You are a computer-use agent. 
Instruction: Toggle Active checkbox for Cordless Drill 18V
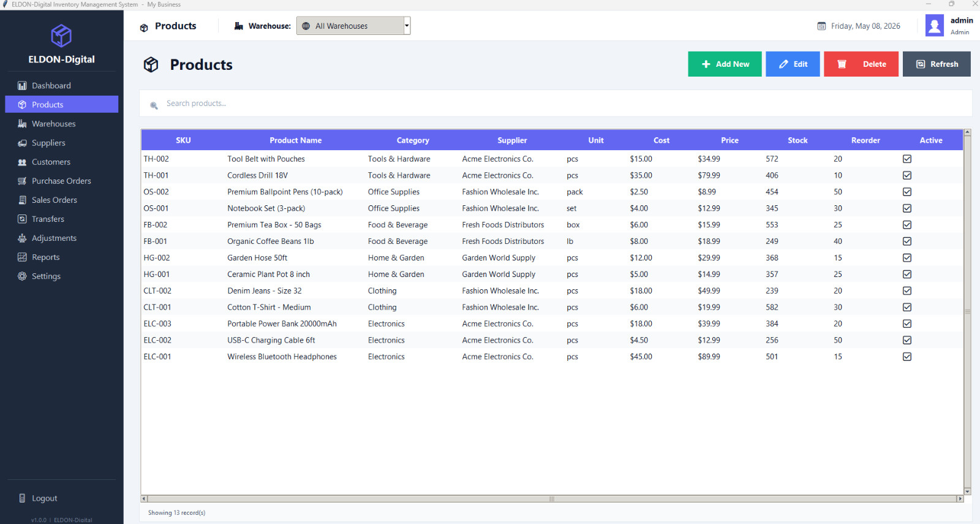coord(907,175)
